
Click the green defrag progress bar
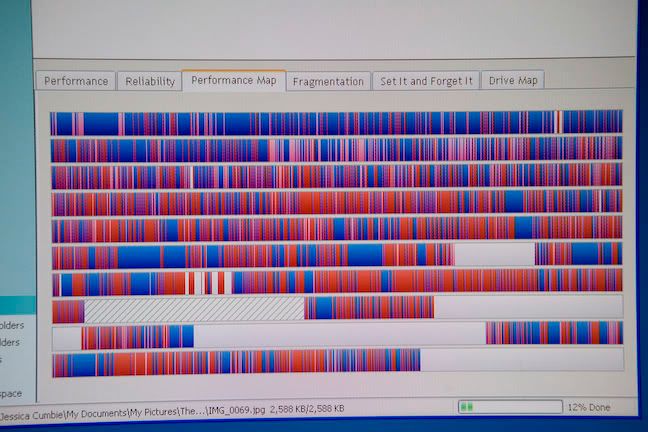pyautogui.click(x=509, y=407)
